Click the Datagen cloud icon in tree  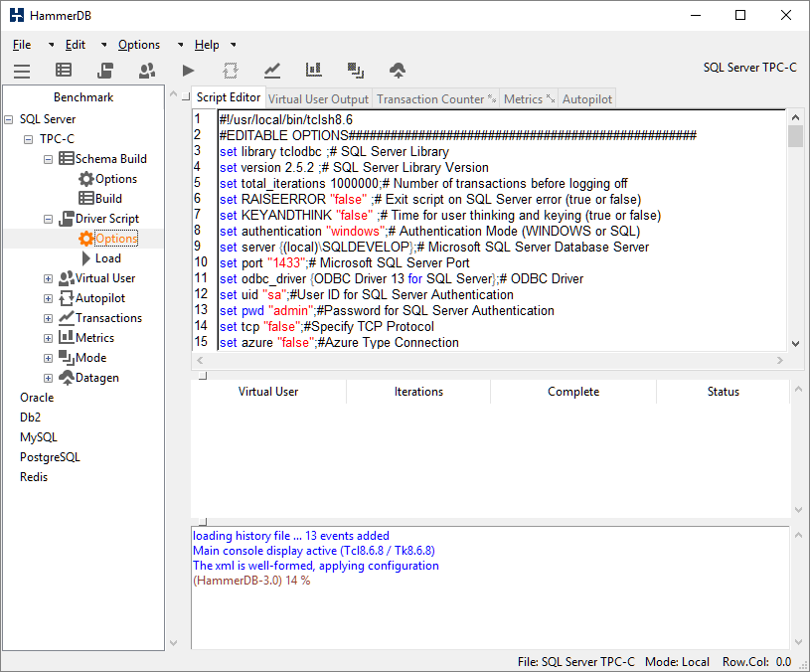(x=67, y=378)
